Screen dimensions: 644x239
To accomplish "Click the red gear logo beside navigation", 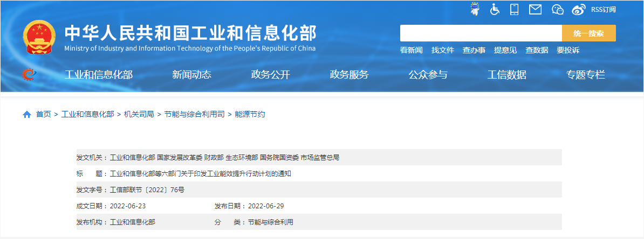I will [29, 74].
